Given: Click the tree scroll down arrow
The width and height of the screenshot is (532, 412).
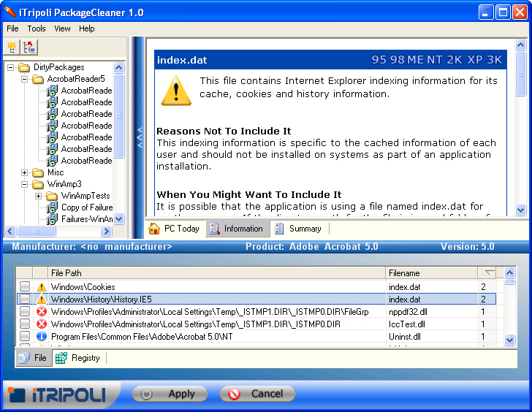Looking at the screenshot, I should (118, 218).
